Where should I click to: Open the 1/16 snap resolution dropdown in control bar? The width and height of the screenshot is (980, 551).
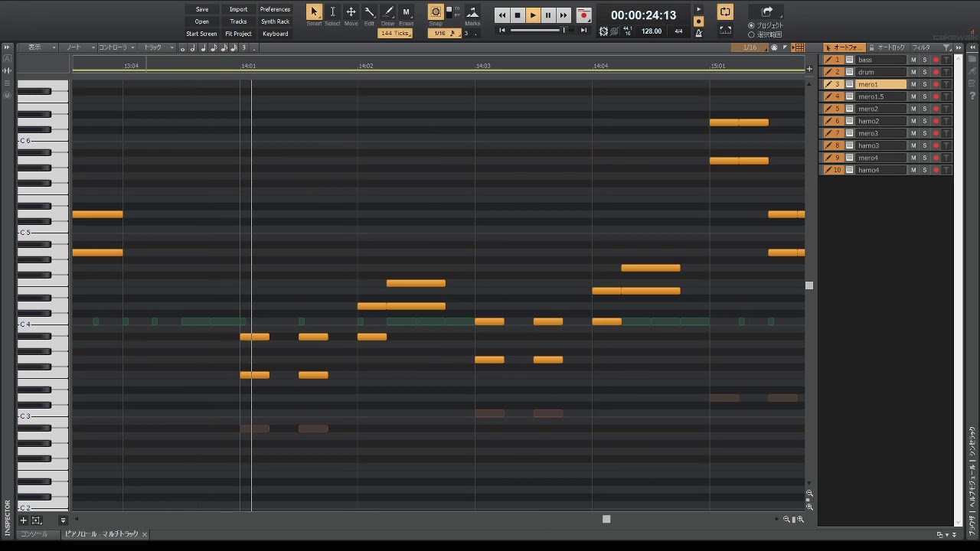point(444,33)
